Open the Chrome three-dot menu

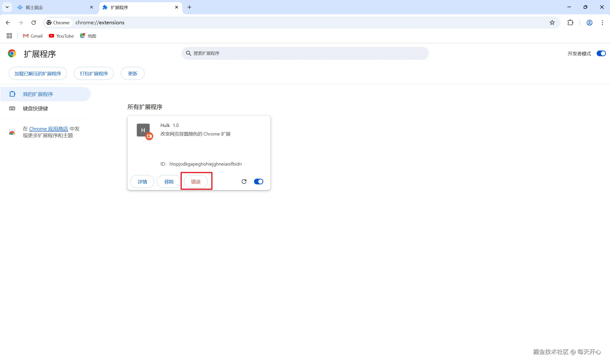coord(602,23)
